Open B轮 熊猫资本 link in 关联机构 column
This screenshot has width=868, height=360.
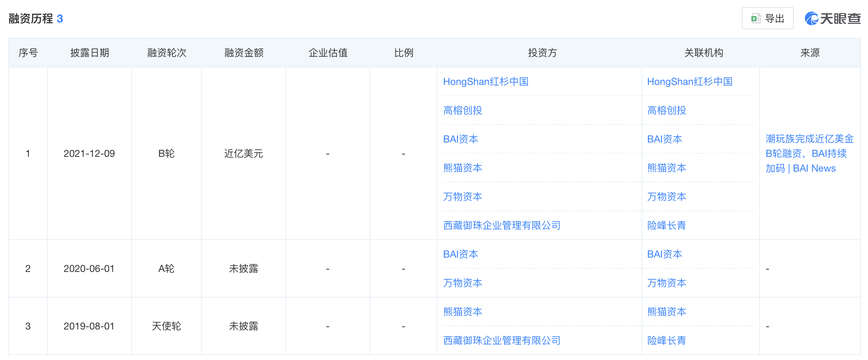point(666,168)
